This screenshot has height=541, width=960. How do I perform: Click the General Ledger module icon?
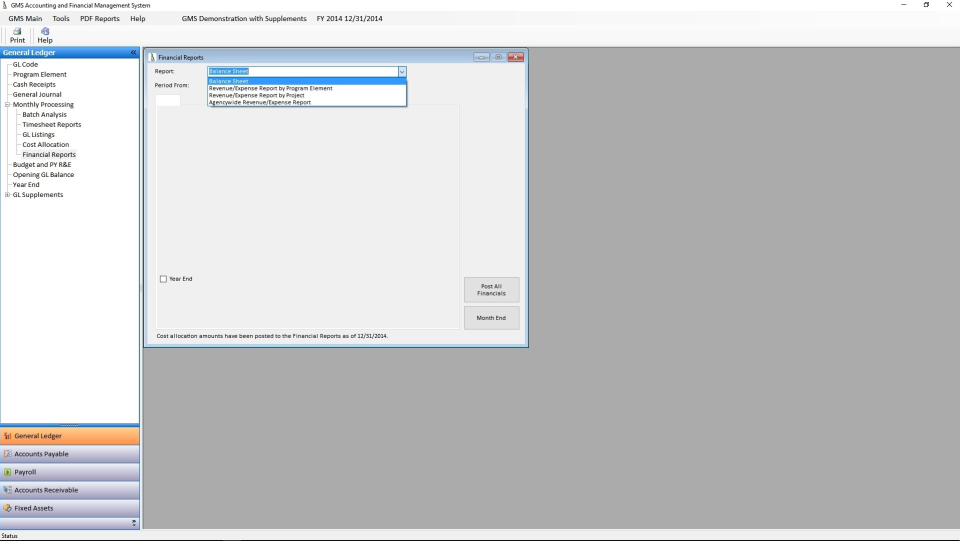tap(7, 436)
